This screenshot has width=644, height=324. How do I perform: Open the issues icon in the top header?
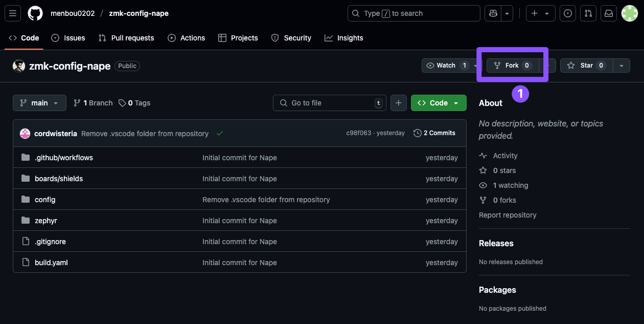[567, 13]
